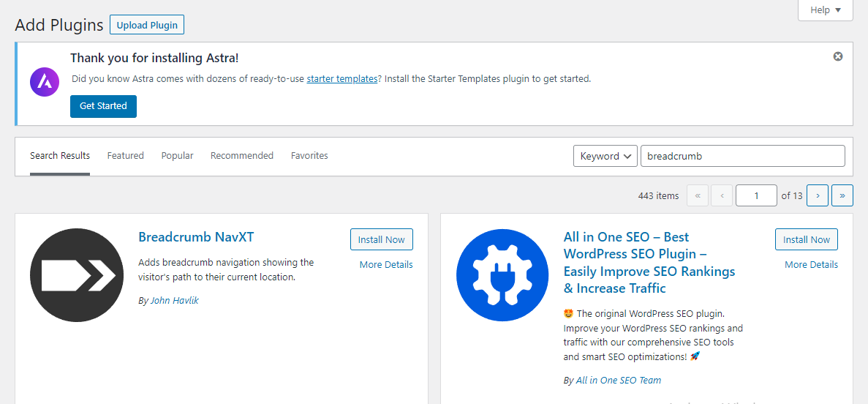Install All in One SEO plugin
The width and height of the screenshot is (868, 404).
[x=807, y=239]
